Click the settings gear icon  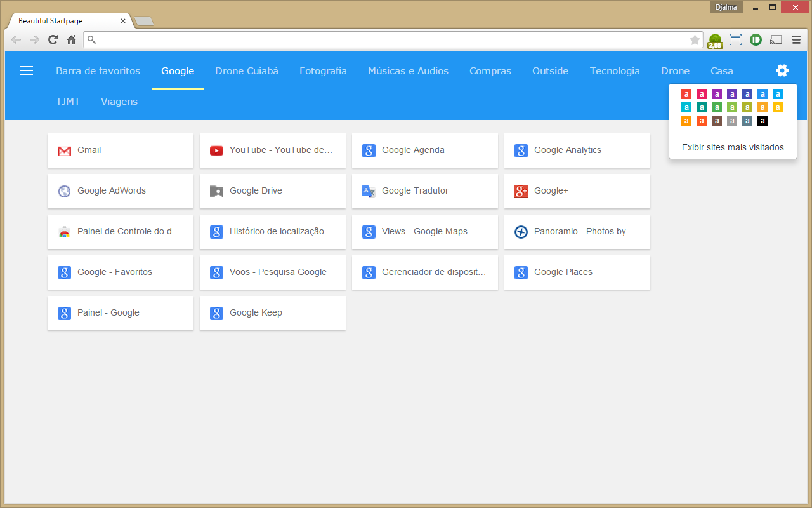tap(782, 70)
